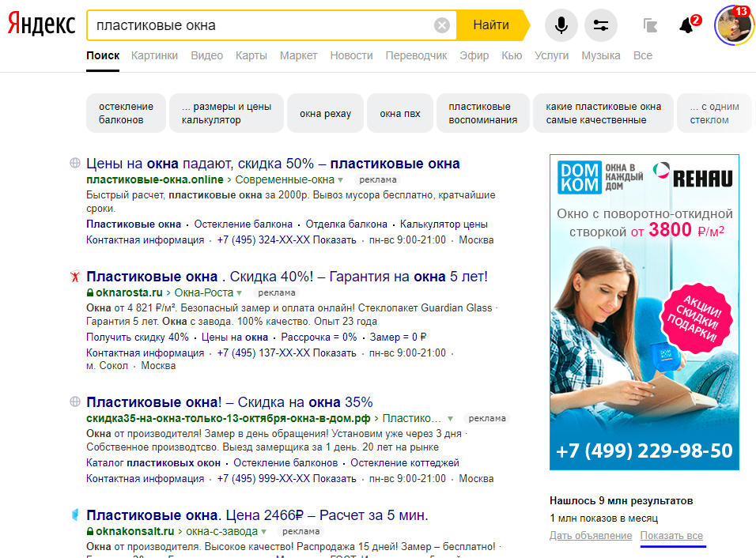Click the Показать все link
This screenshot has width=756, height=558.
671,535
